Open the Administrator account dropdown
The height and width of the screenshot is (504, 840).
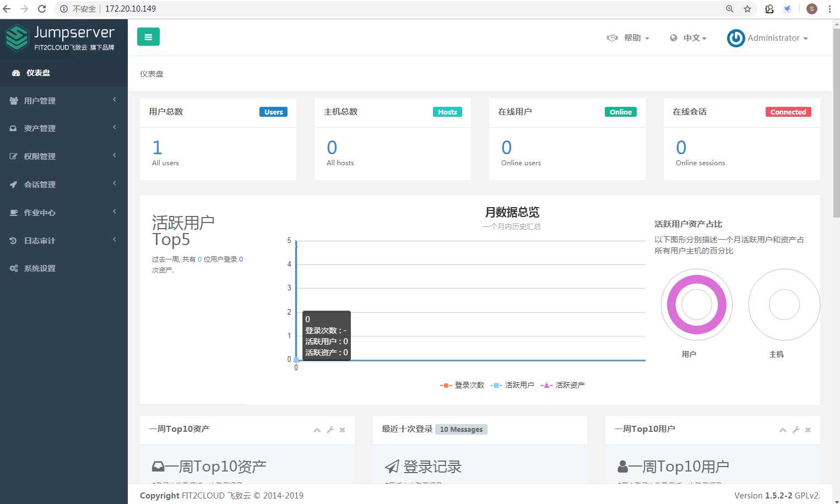(x=767, y=38)
